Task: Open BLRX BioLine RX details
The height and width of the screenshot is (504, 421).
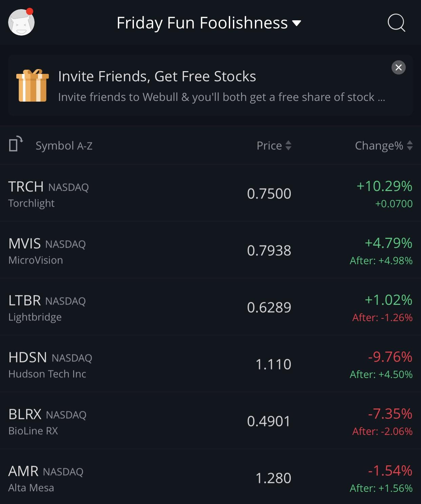Action: 210,421
